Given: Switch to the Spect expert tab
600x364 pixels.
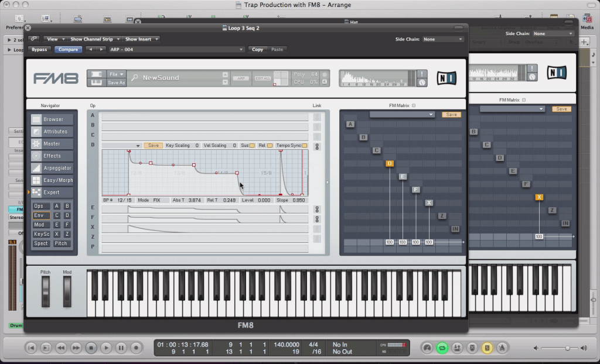Looking at the screenshot, I should (42, 243).
